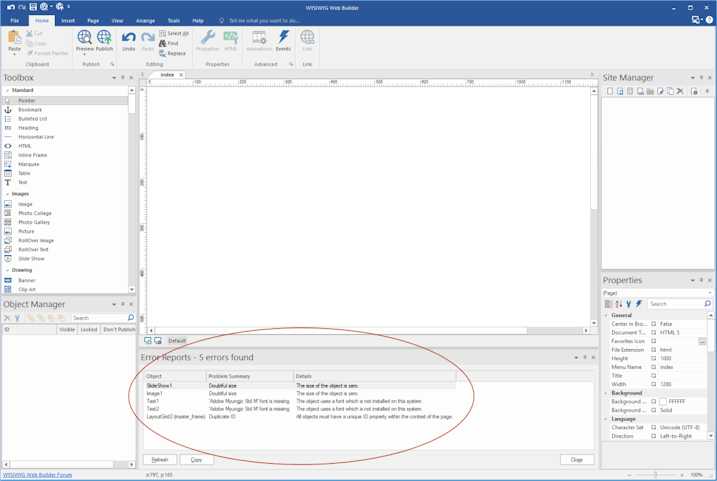
Task: Click the Tell me what you want search box
Action: click(x=264, y=21)
